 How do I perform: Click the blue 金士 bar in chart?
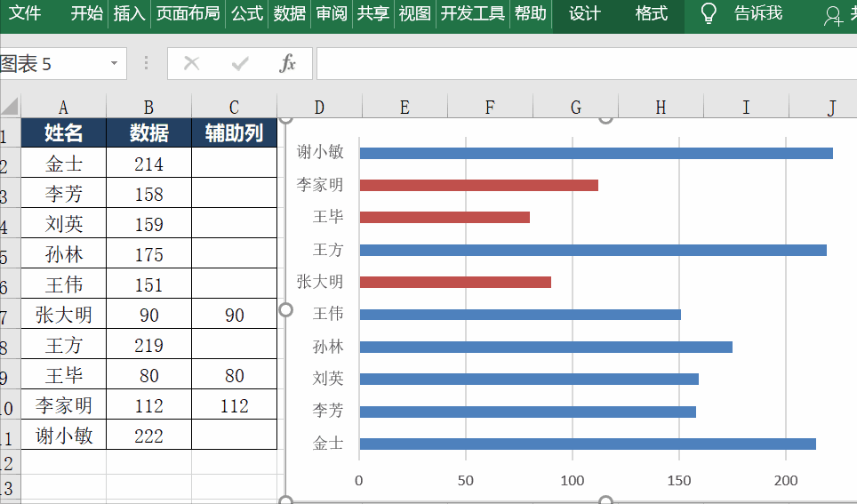(x=588, y=444)
